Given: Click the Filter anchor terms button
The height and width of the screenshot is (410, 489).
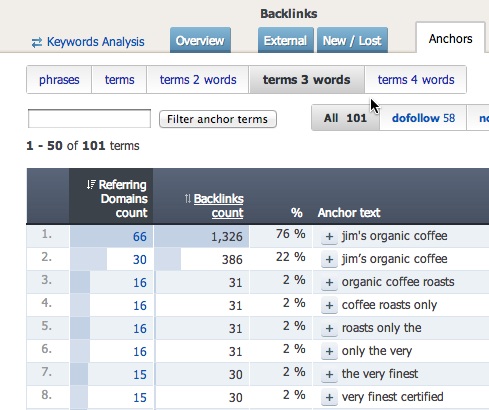Looking at the screenshot, I should pyautogui.click(x=218, y=119).
